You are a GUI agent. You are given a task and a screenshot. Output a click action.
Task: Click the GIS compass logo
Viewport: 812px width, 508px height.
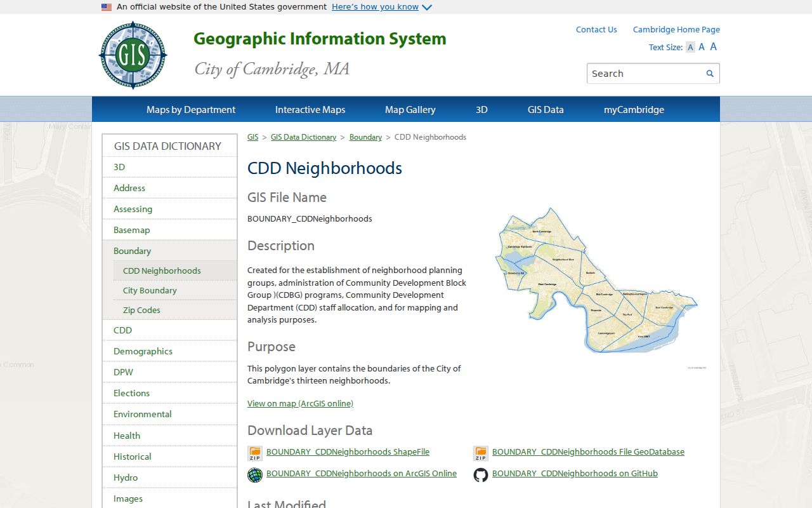click(133, 55)
